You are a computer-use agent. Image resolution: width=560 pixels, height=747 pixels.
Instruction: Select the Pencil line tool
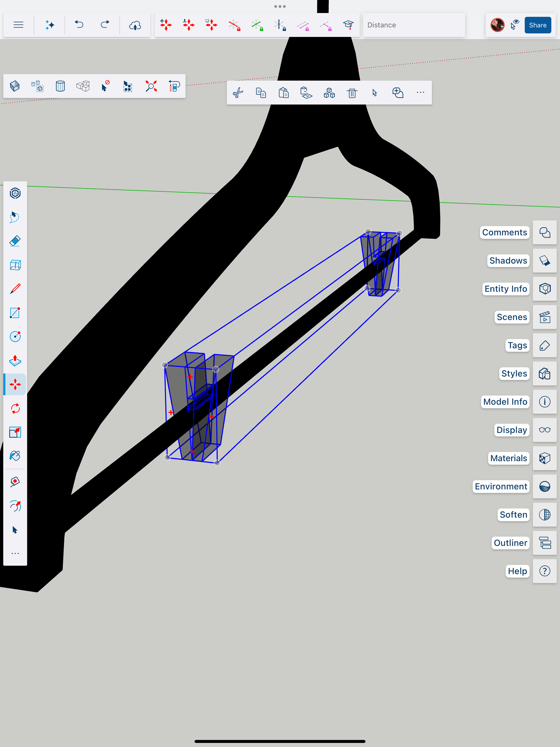[15, 289]
